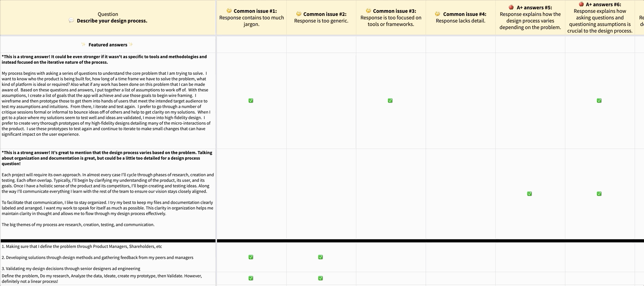Image resolution: width=644 pixels, height=286 pixels.
Task: Click the speech bubble icon beside Describe your design process
Action: click(x=71, y=20)
